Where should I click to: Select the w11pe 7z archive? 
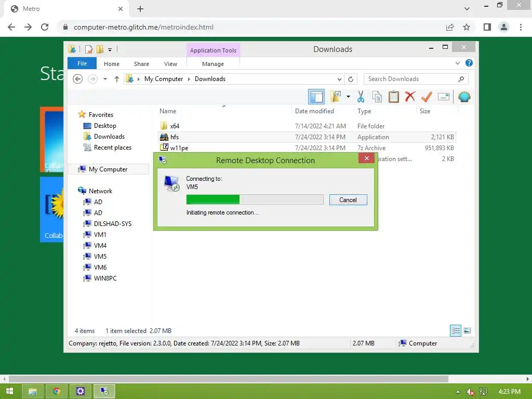(x=307, y=148)
